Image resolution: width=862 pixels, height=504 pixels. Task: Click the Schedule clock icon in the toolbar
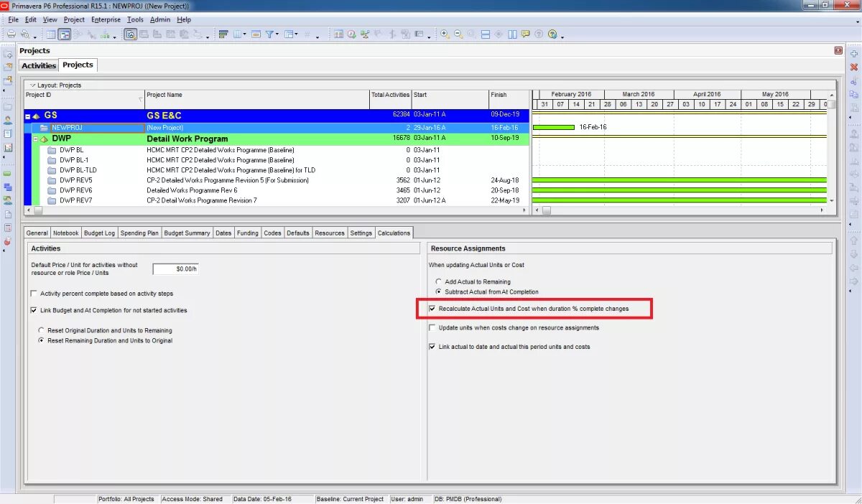pyautogui.click(x=352, y=34)
